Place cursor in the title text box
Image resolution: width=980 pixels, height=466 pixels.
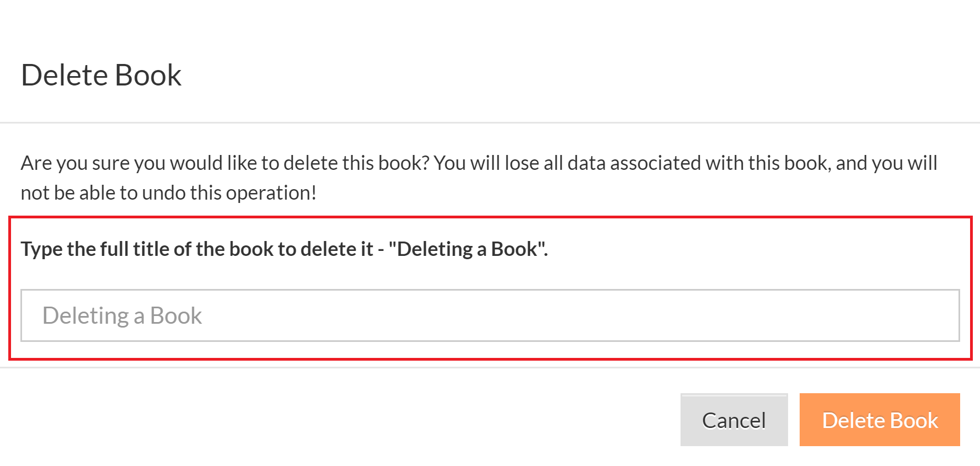point(490,315)
